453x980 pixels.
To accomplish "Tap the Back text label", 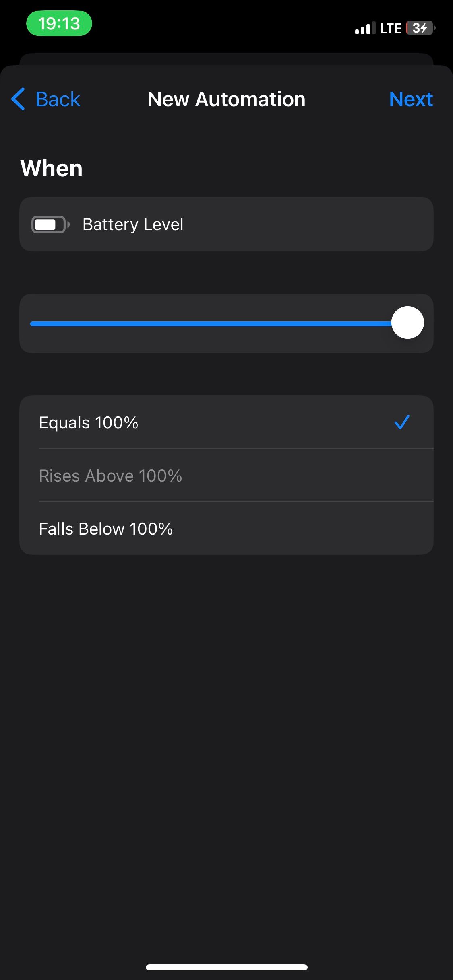I will [58, 99].
